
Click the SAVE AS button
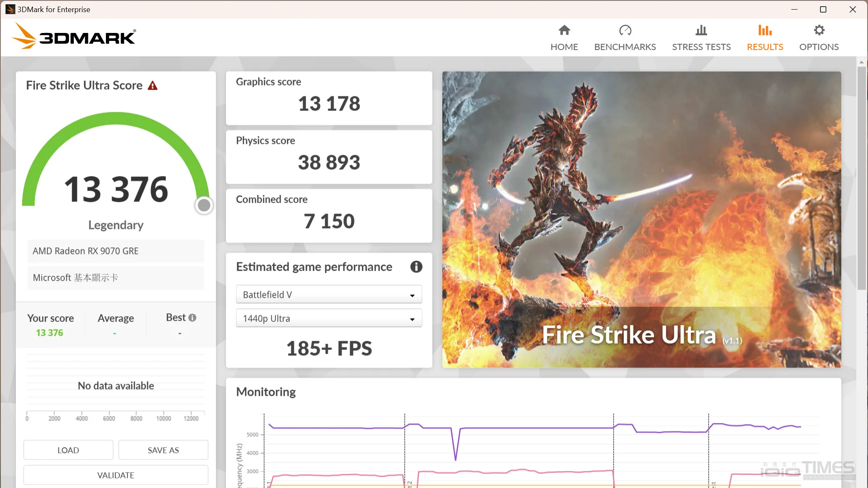click(x=163, y=450)
